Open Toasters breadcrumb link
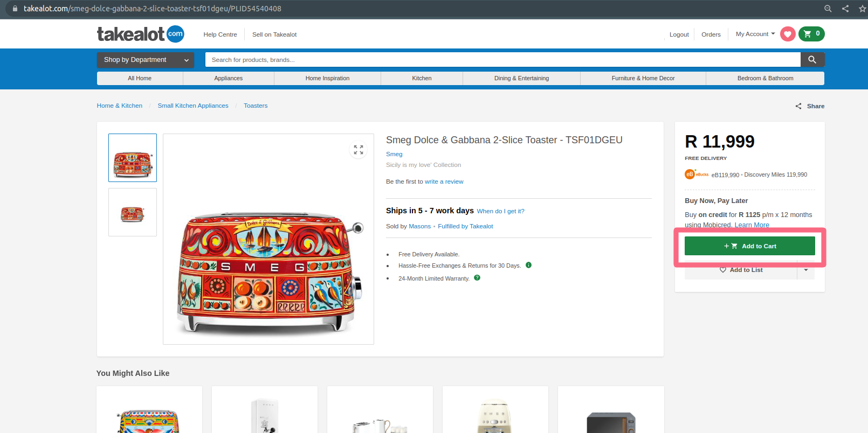868x433 pixels. coord(256,106)
